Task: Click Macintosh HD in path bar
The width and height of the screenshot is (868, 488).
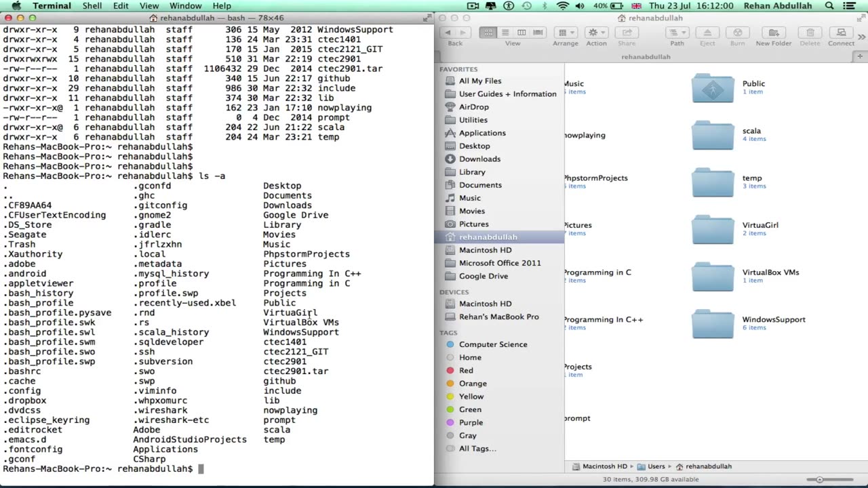Action: [600, 466]
